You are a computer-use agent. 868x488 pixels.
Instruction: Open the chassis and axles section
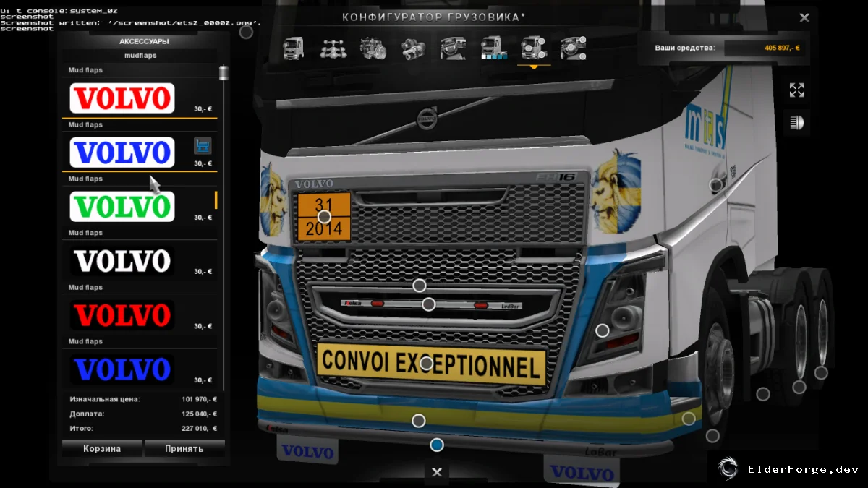[333, 48]
